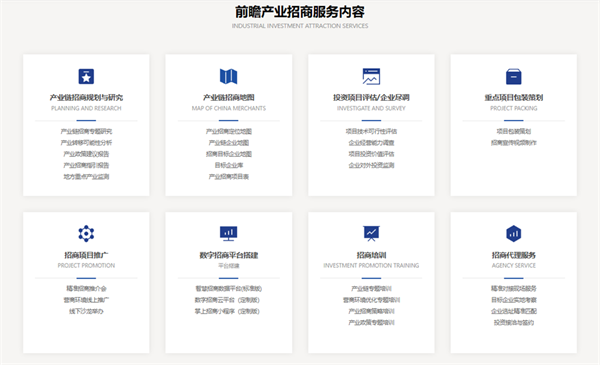
Task: Select 产业链企业地图 item
Action: [228, 143]
